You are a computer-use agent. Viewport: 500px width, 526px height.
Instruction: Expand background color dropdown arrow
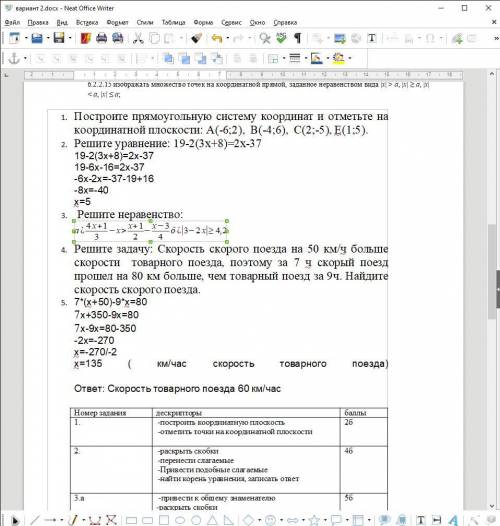[350, 58]
